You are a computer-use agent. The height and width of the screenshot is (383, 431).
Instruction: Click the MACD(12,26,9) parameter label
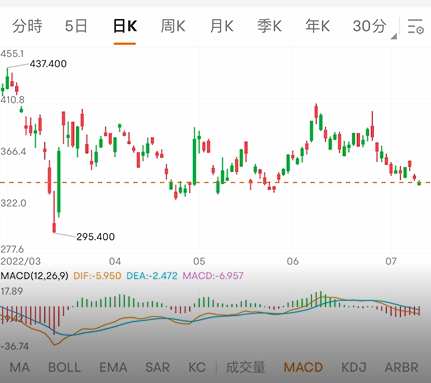coord(34,276)
